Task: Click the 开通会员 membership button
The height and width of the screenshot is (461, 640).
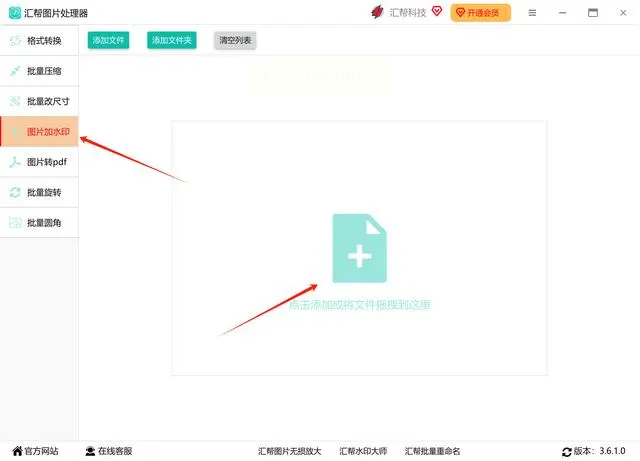Action: [480, 13]
